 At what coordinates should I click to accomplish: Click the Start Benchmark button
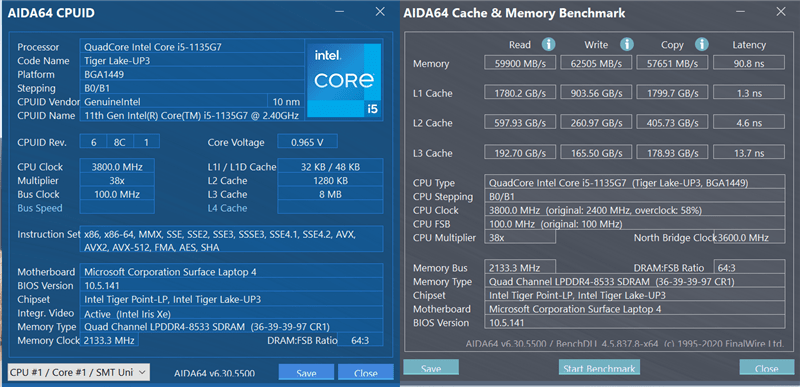click(x=599, y=368)
